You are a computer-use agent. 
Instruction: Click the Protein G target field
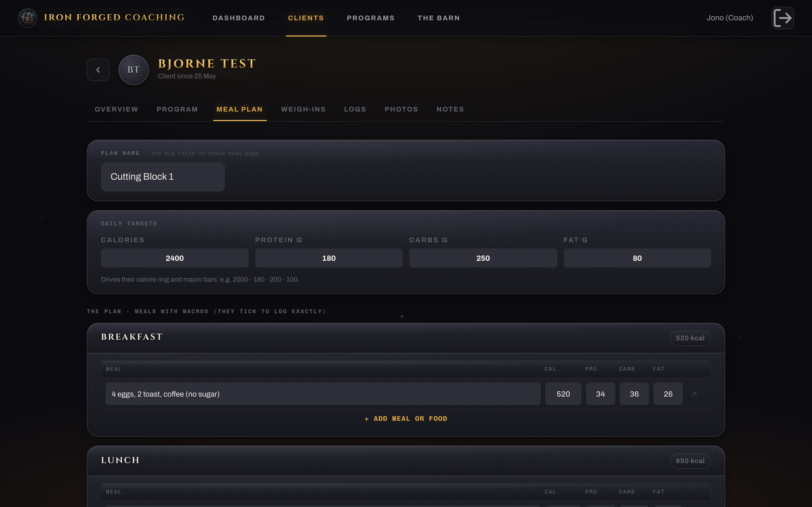tap(329, 258)
